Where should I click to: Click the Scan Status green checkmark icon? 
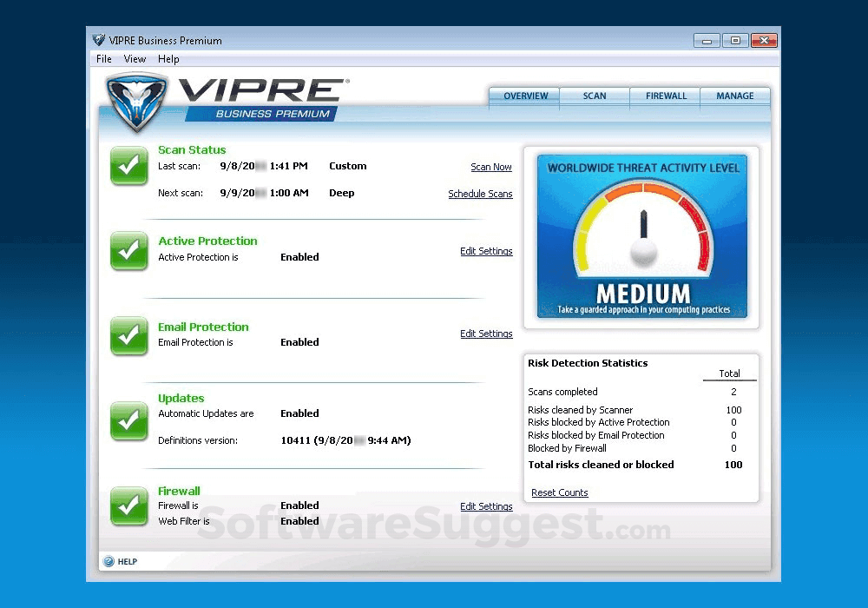coord(128,166)
